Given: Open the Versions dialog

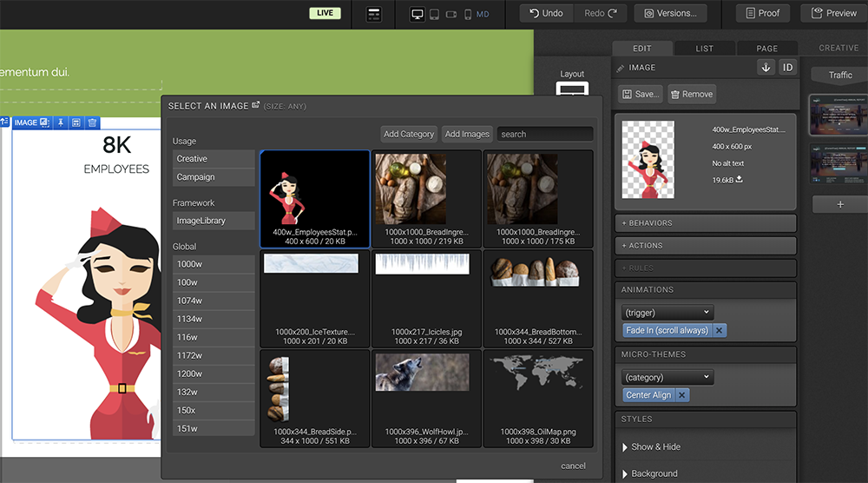Looking at the screenshot, I should coord(670,13).
